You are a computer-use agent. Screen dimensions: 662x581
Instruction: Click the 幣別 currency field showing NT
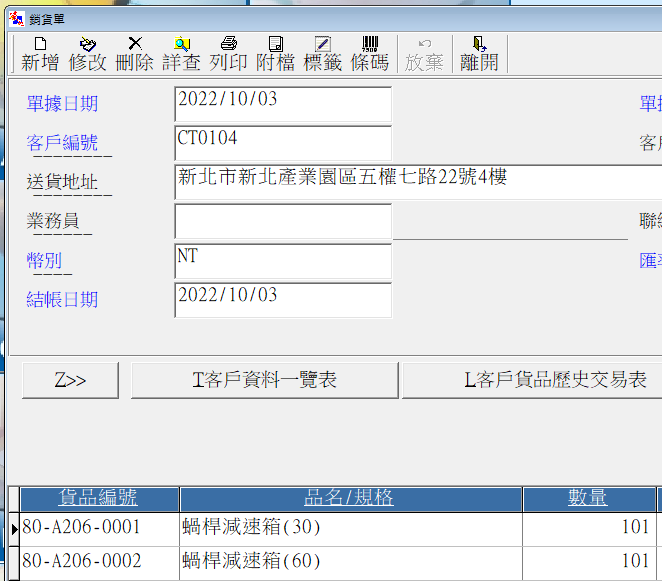point(282,261)
